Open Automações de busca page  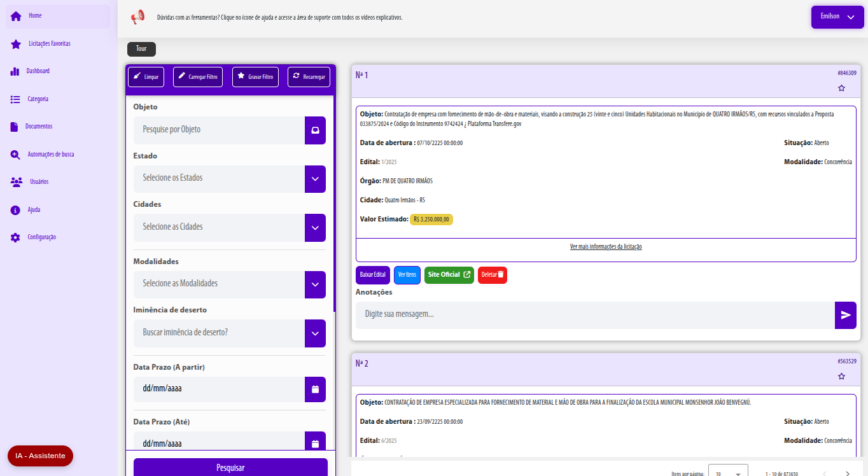tap(50, 154)
